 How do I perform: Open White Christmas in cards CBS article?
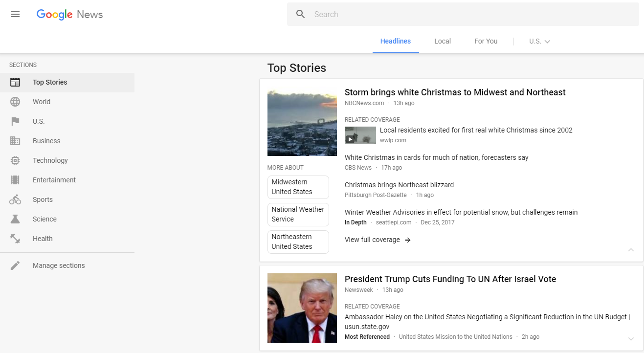[437, 157]
